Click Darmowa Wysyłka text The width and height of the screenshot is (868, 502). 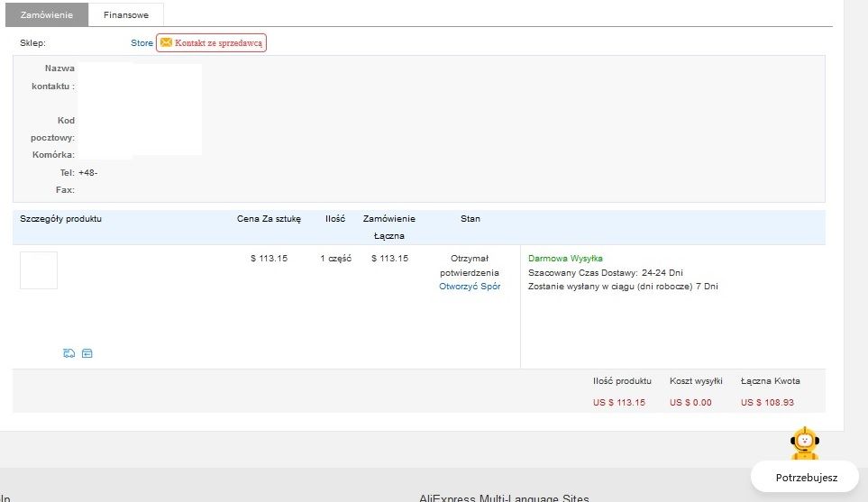click(x=565, y=258)
